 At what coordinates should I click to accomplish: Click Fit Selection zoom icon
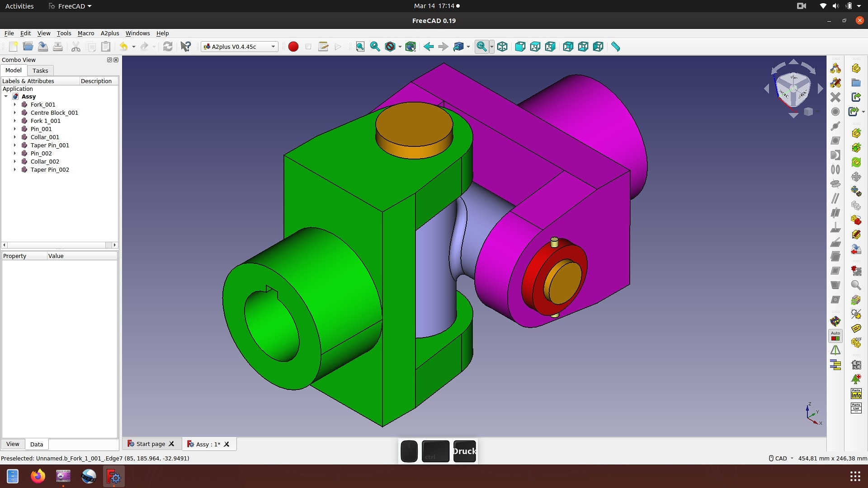[375, 47]
